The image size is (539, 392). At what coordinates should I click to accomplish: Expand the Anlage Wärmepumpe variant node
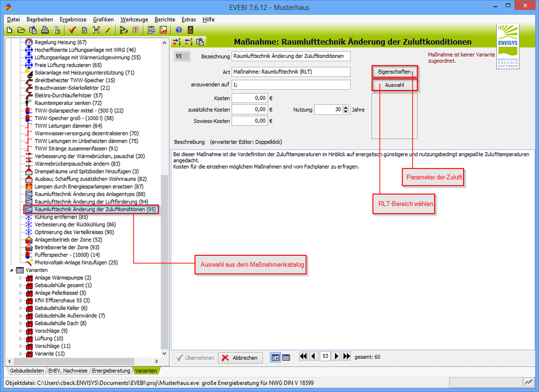21,278
